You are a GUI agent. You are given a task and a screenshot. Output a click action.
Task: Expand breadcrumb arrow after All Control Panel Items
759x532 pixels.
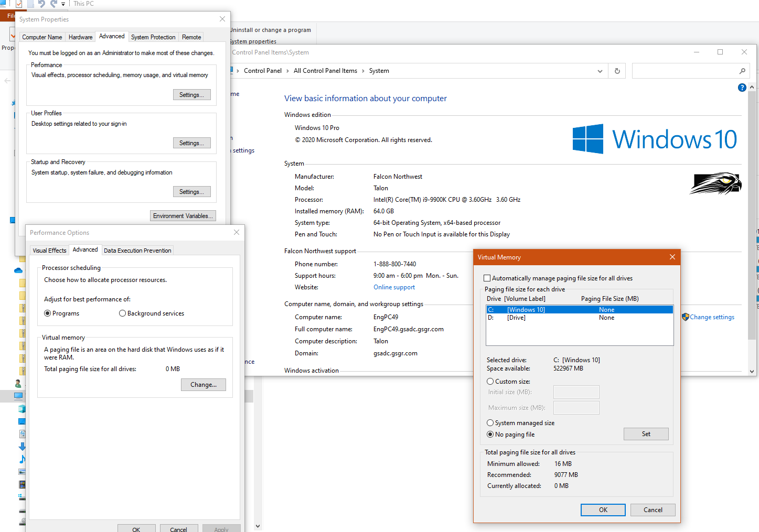pos(363,71)
